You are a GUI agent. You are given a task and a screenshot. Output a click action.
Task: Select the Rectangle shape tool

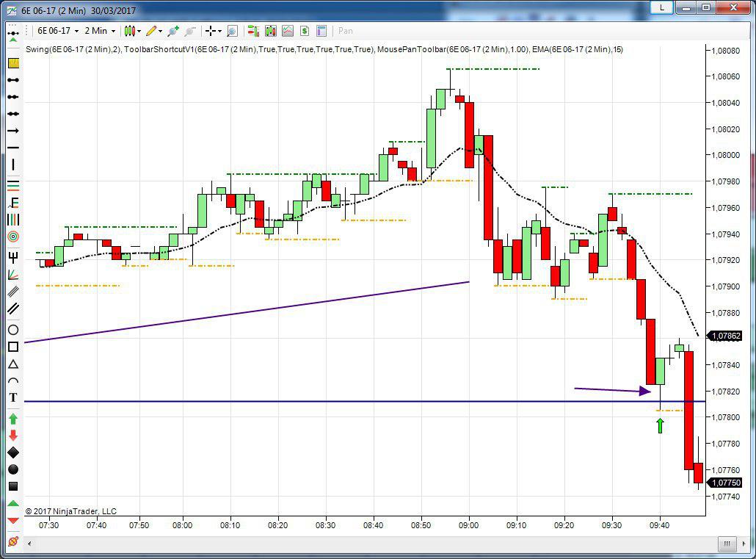coord(13,347)
